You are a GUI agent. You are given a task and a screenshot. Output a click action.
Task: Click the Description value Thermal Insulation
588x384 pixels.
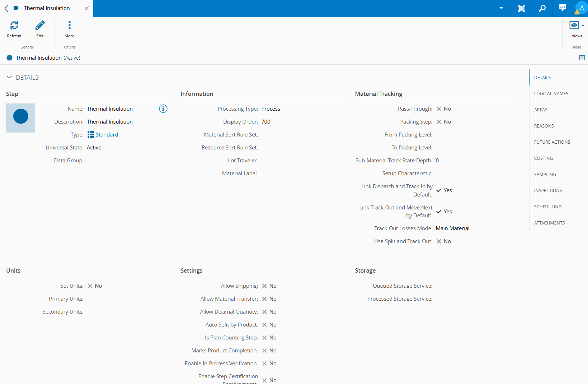pos(110,122)
